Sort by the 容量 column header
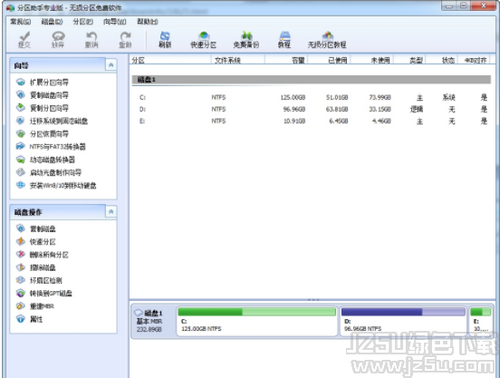The width and height of the screenshot is (500, 378). tap(286, 60)
